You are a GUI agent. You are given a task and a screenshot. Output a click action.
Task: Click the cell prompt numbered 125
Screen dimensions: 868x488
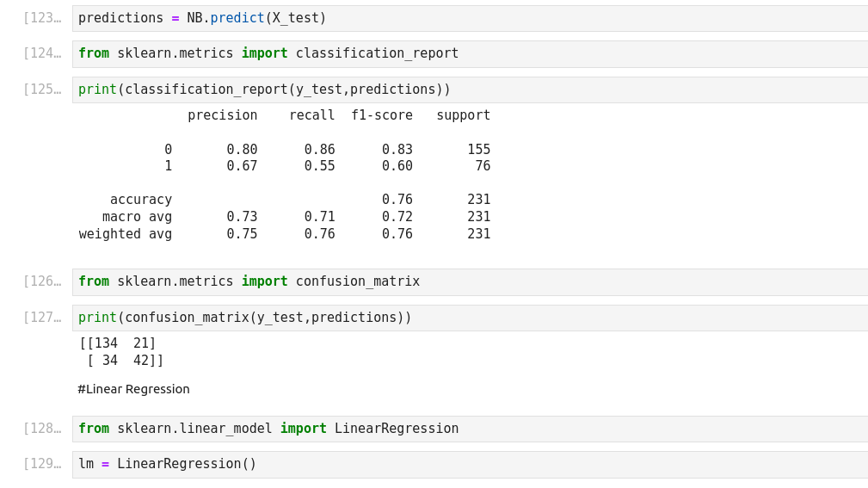click(x=42, y=90)
